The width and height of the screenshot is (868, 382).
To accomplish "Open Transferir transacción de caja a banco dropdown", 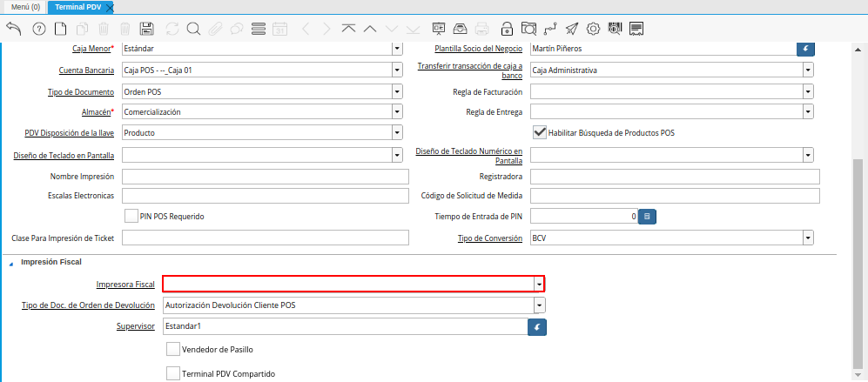I will [809, 70].
